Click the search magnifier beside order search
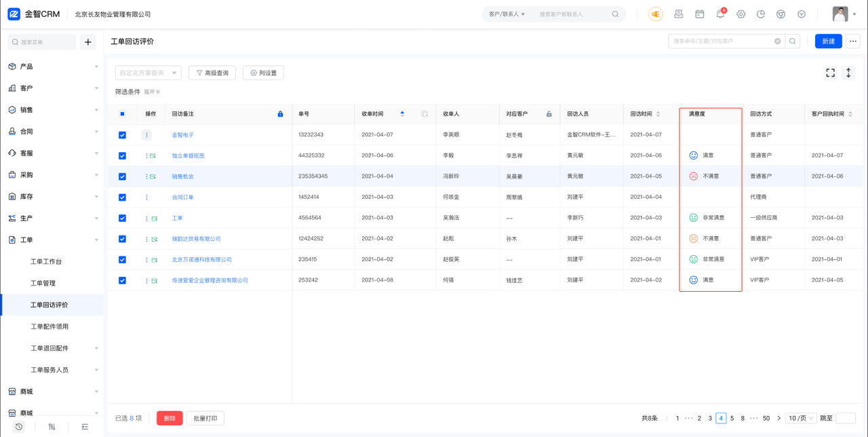Viewport: 868px width, 437px height. point(792,41)
